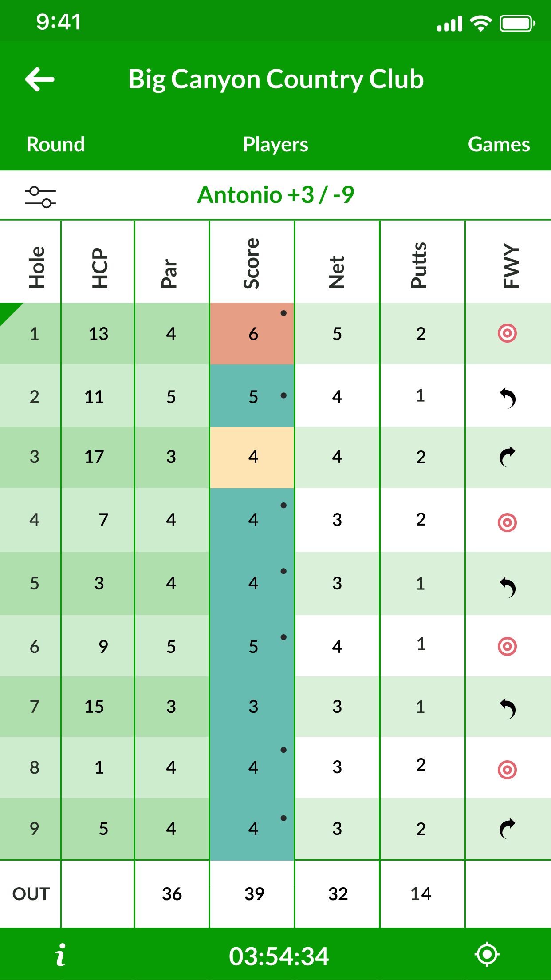Tap the 03:54:34 round timer
This screenshot has height=980, width=551.
click(279, 956)
